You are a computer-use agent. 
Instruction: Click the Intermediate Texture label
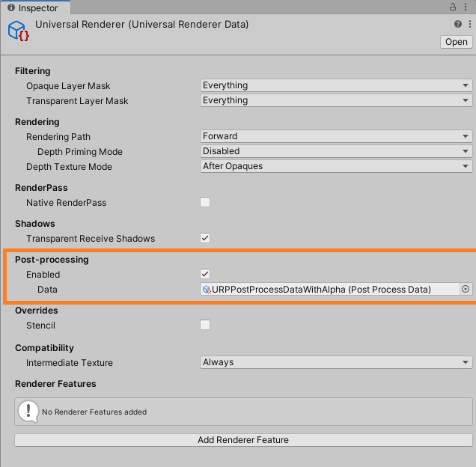pos(70,363)
